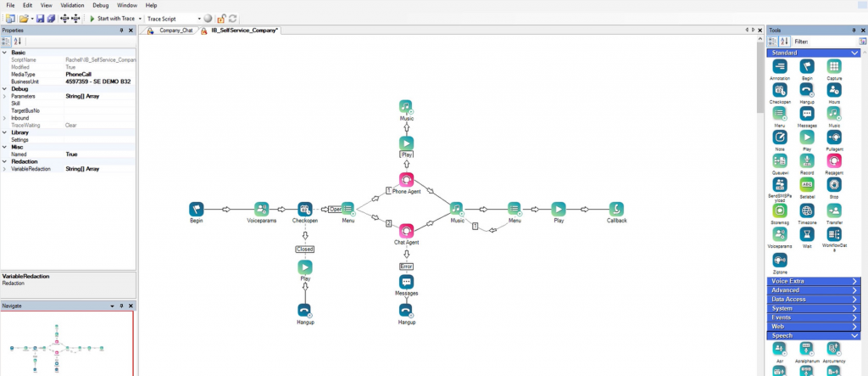The height and width of the screenshot is (376, 868).
Task: Choose the Timezone tool icon
Action: coord(807,210)
